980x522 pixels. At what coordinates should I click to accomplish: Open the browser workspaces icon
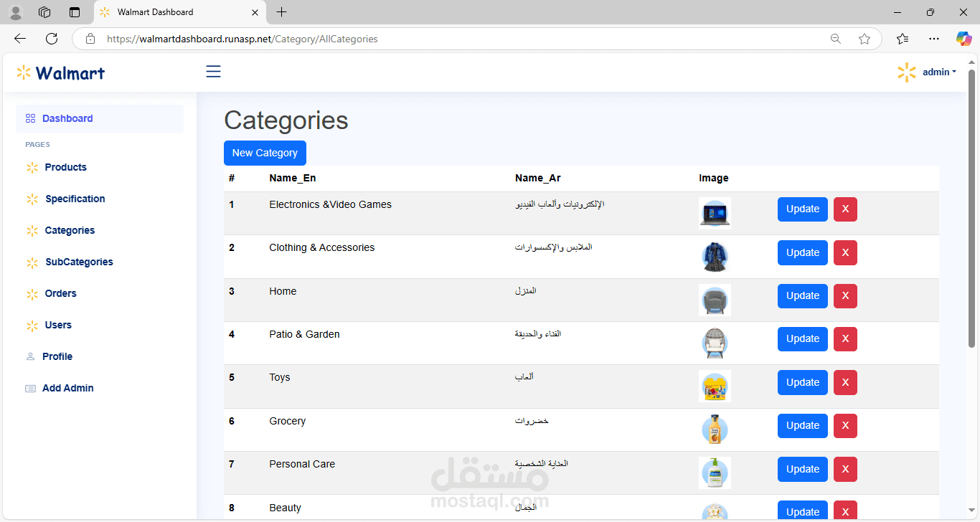pyautogui.click(x=44, y=12)
